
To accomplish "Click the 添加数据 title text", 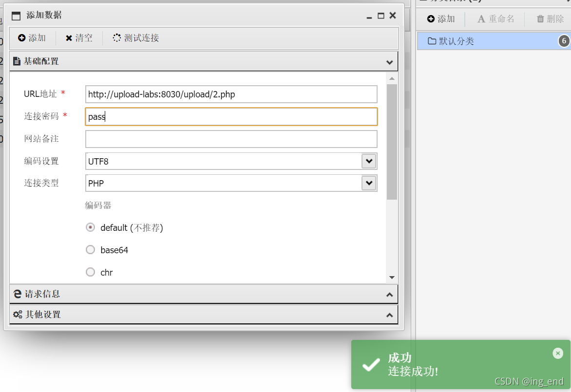I will coord(44,15).
